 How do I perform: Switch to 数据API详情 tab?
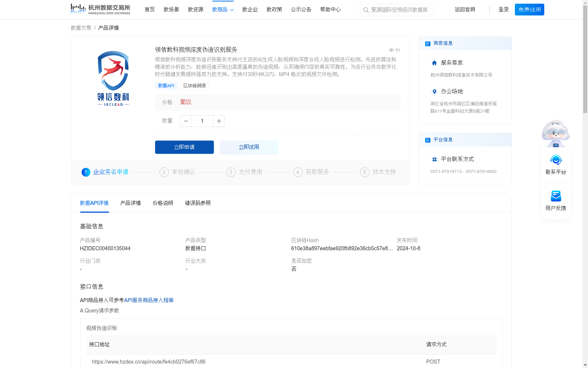[94, 203]
